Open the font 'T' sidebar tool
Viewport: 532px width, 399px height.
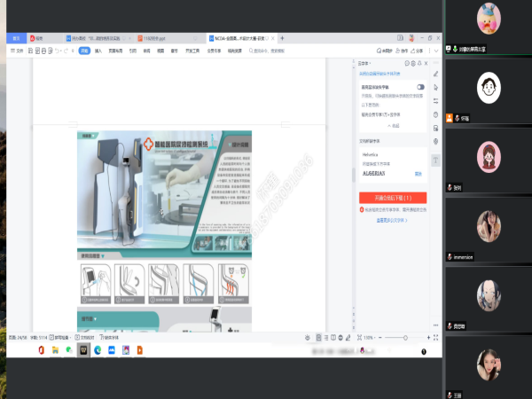[x=435, y=159]
